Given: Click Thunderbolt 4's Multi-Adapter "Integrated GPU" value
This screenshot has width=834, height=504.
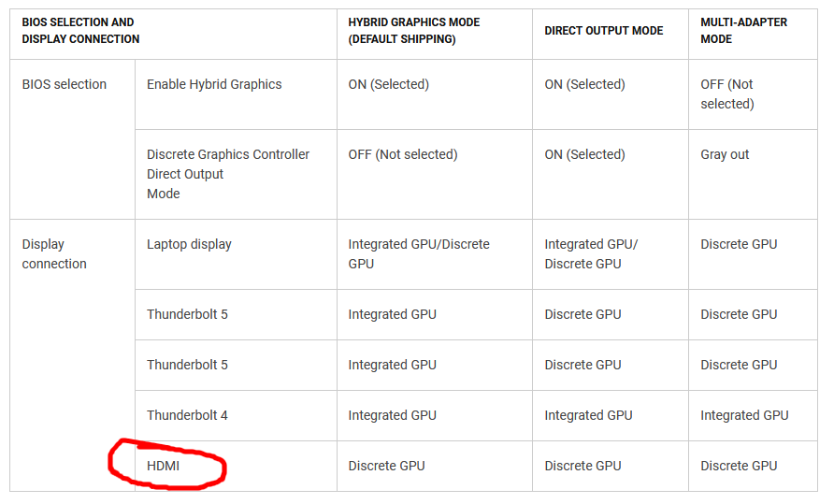Looking at the screenshot, I should pyautogui.click(x=744, y=415).
